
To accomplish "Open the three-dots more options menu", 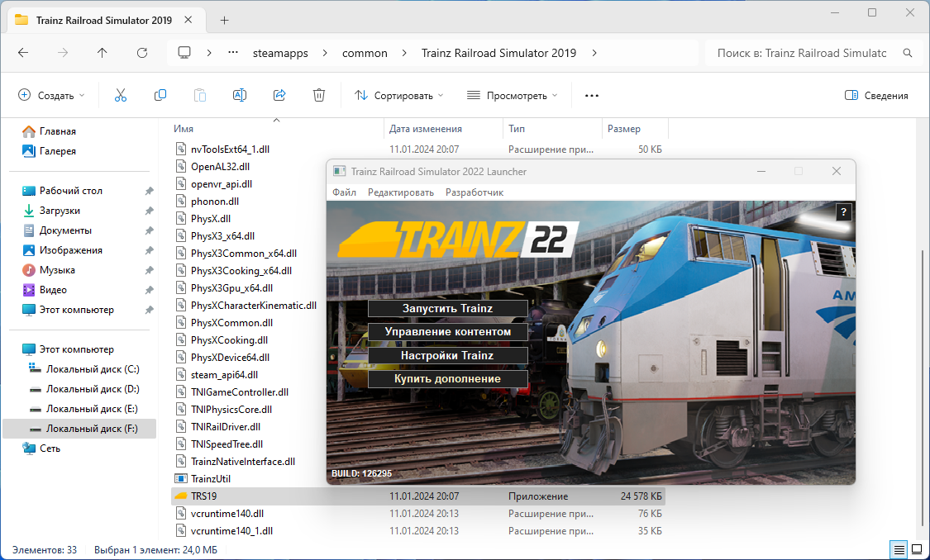I will [x=592, y=96].
